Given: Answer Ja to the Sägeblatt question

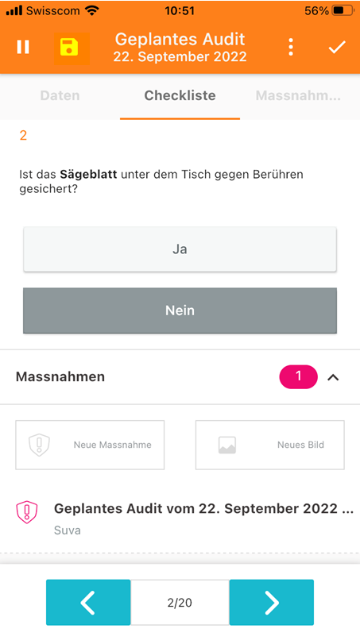Looking at the screenshot, I should (x=180, y=249).
